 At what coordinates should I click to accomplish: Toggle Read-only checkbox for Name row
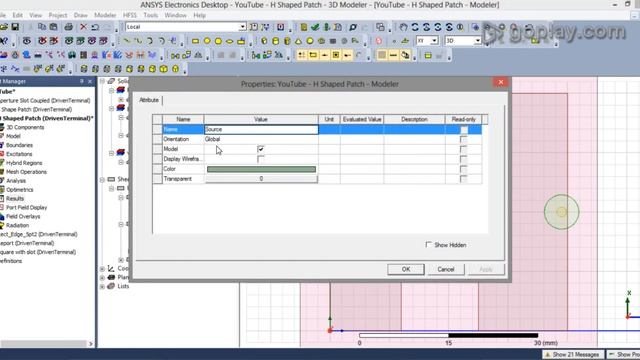464,130
